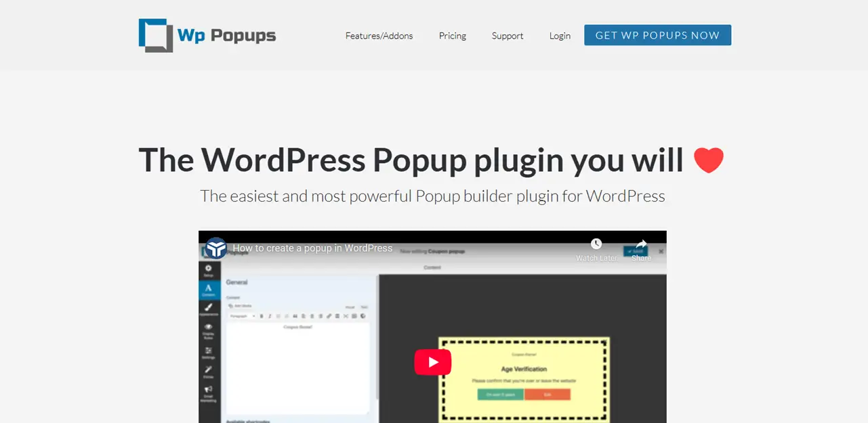Open the Features/Addons menu item
The width and height of the screenshot is (868, 423).
379,36
